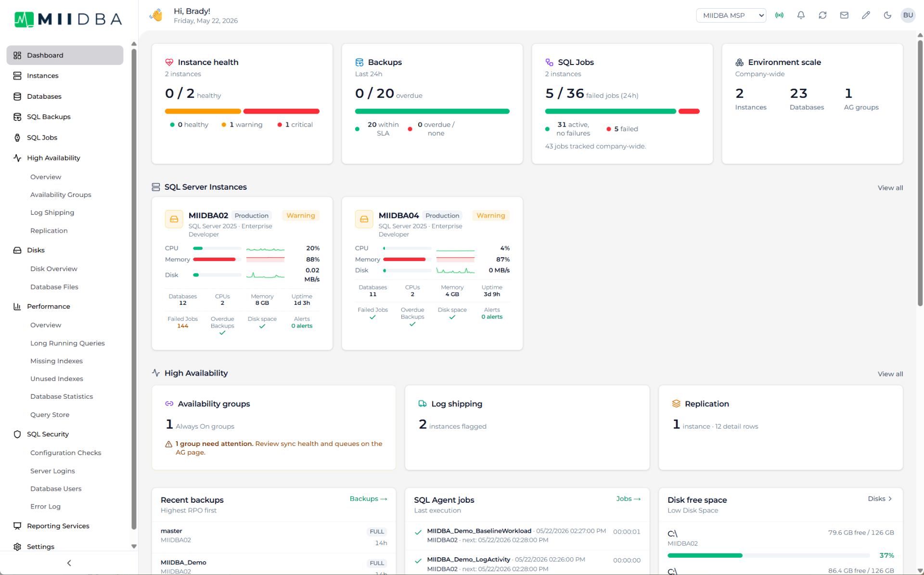Click the Log shipping truck icon
The height and width of the screenshot is (575, 924).
pos(423,404)
